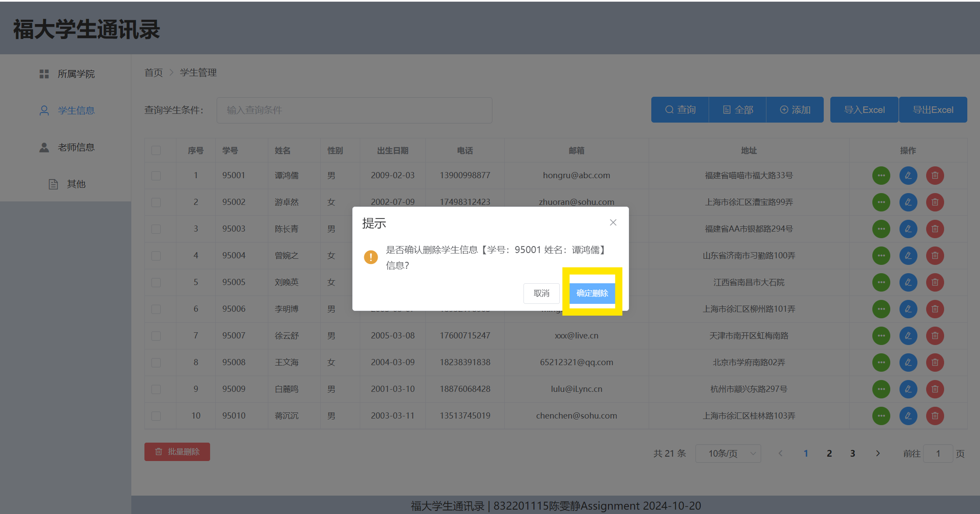Toggle the select-all header checkbox

pos(156,151)
